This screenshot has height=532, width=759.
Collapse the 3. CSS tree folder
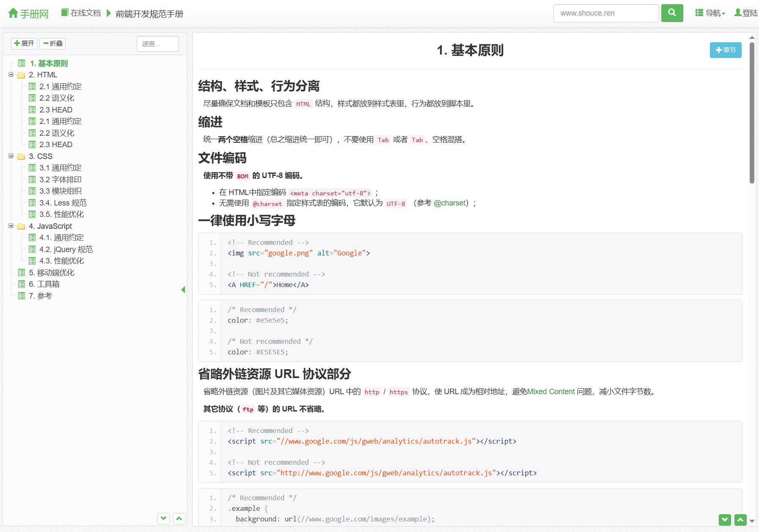(x=11, y=156)
